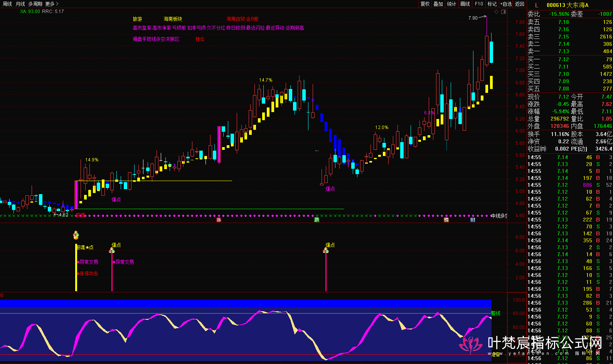Click the 返回 back button
This screenshot has width=613, height=364.
[520, 4]
